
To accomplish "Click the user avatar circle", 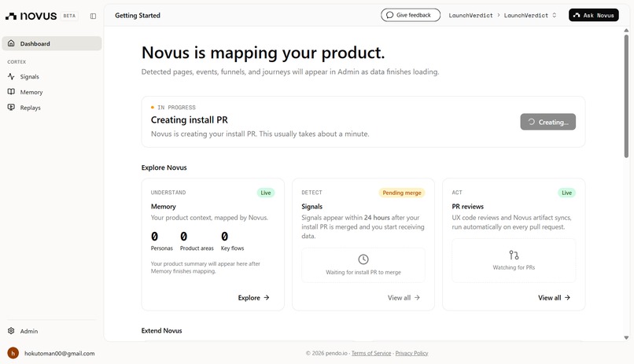I will (13, 353).
